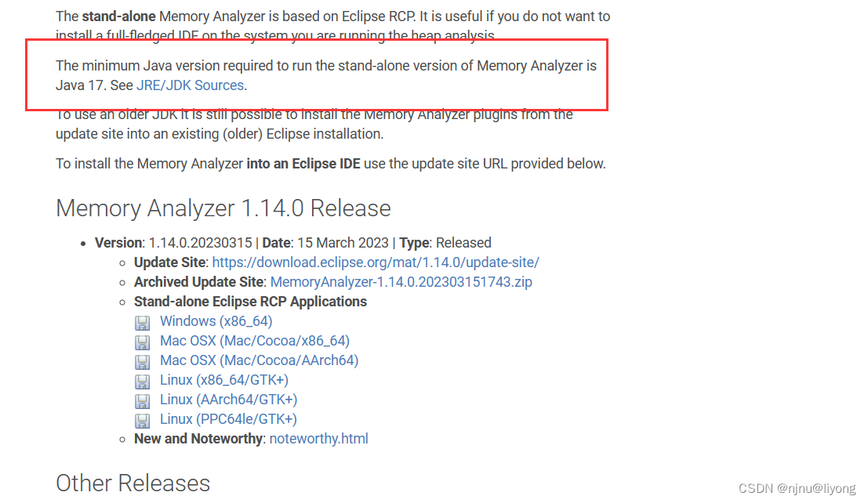Click the 'New and Noteworthy' label

198,438
